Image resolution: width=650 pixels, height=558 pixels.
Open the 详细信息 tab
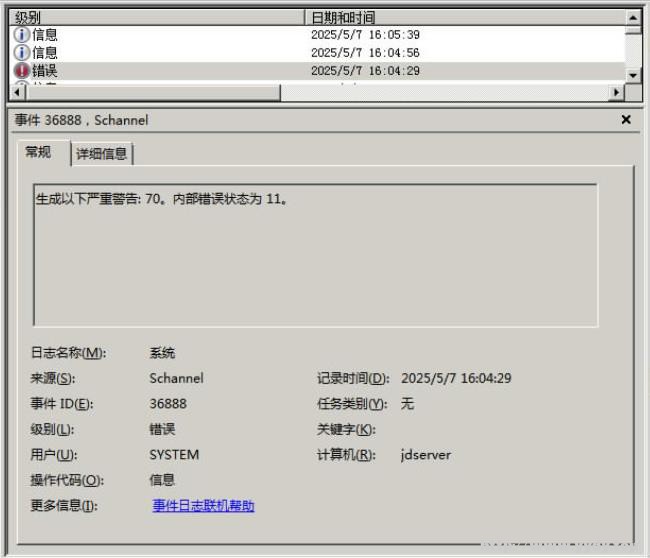(102, 154)
